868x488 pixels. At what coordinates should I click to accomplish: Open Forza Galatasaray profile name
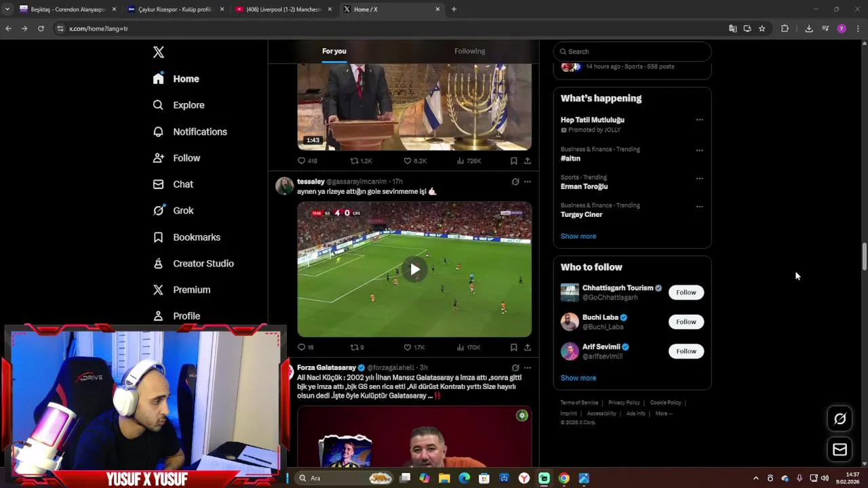click(326, 367)
